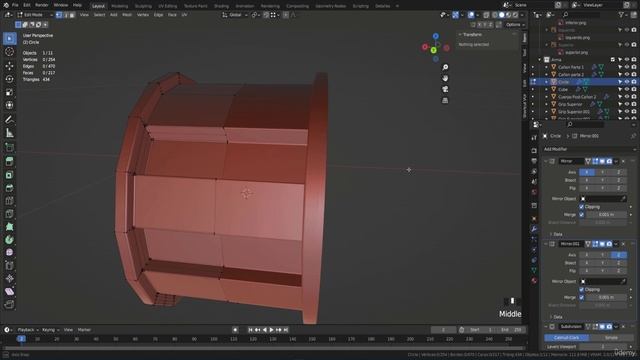
Task: Select the Rotate tool
Action: tap(9, 79)
